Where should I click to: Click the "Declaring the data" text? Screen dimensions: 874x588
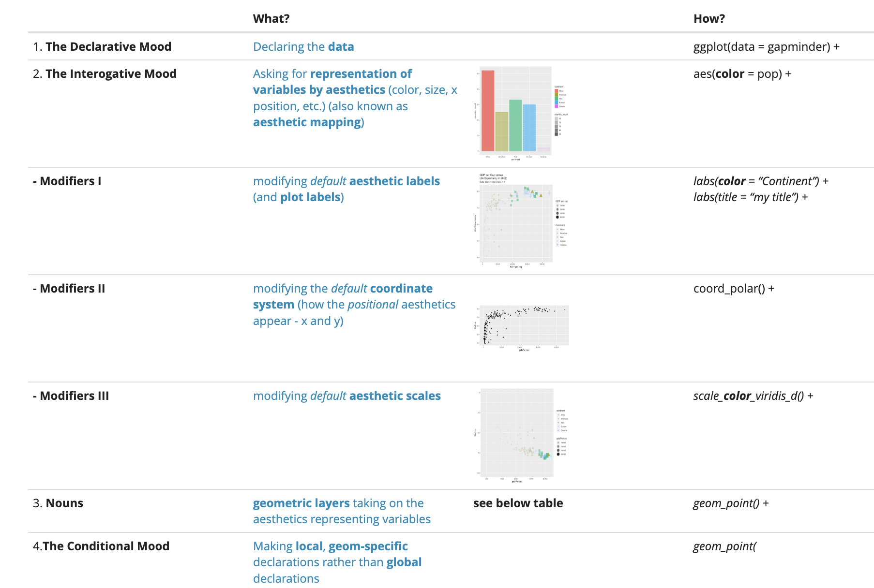(303, 47)
